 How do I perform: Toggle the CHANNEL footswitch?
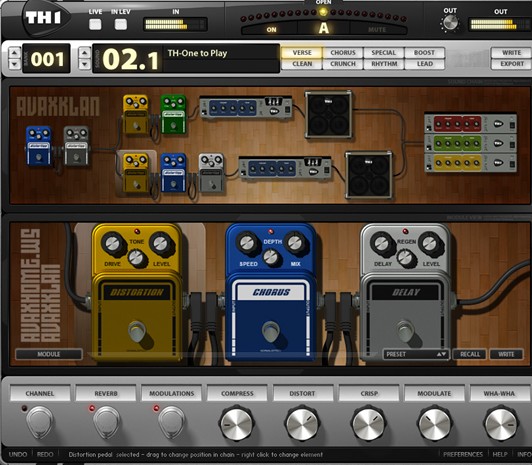pyautogui.click(x=40, y=423)
